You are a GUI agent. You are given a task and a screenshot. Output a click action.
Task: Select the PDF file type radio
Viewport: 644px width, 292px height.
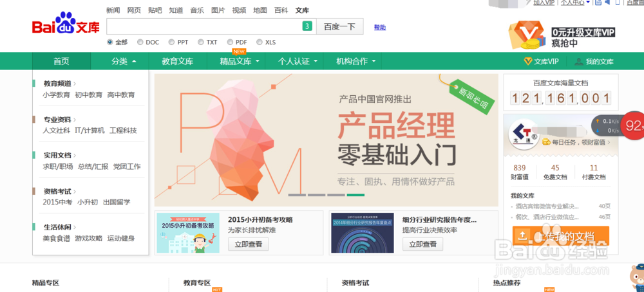pos(230,42)
